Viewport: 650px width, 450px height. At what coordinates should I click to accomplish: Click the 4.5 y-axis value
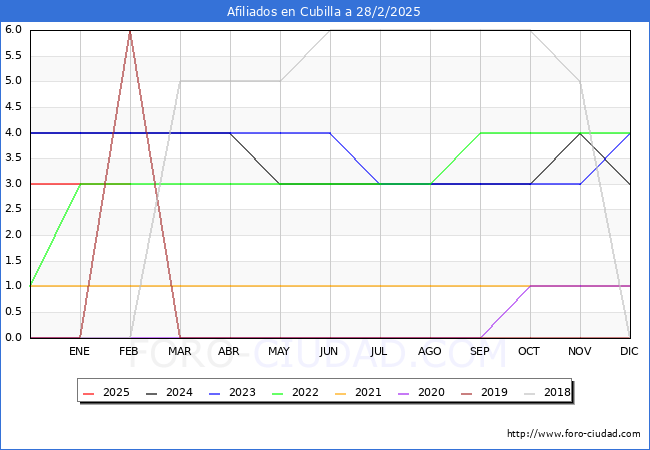pos(13,107)
